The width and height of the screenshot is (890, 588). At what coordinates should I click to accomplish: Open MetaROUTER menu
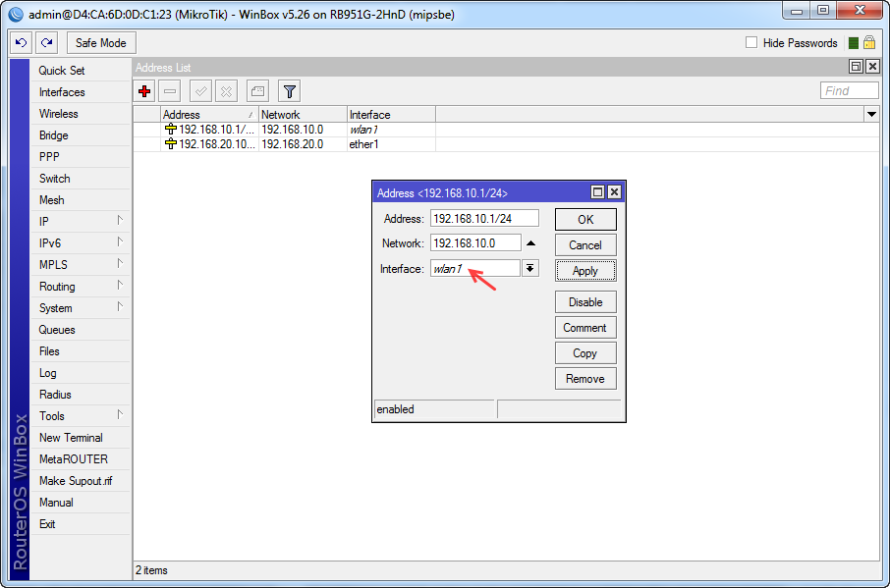(81, 458)
